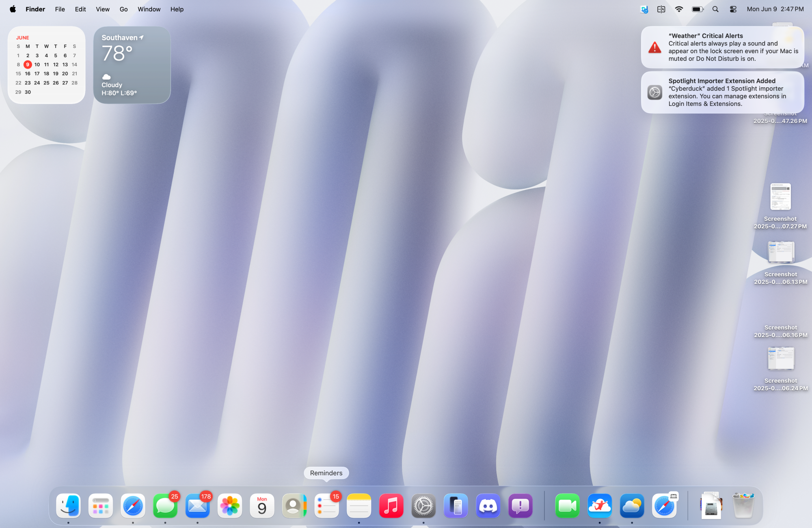Select Screenshot 07.27 PM desktop file
Screen dimensions: 812x528
pos(780,197)
